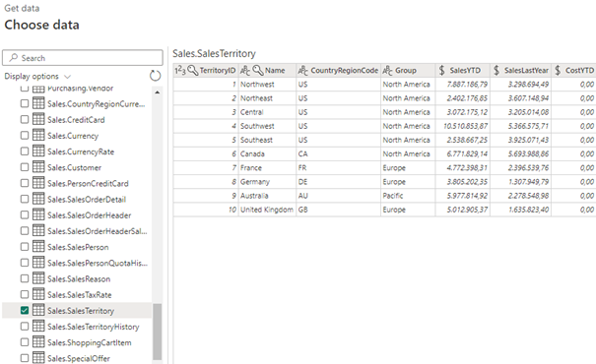Click the table icon for Sales.SalesTaxRate
Viewport: 596px width, 364px height.
click(38, 294)
